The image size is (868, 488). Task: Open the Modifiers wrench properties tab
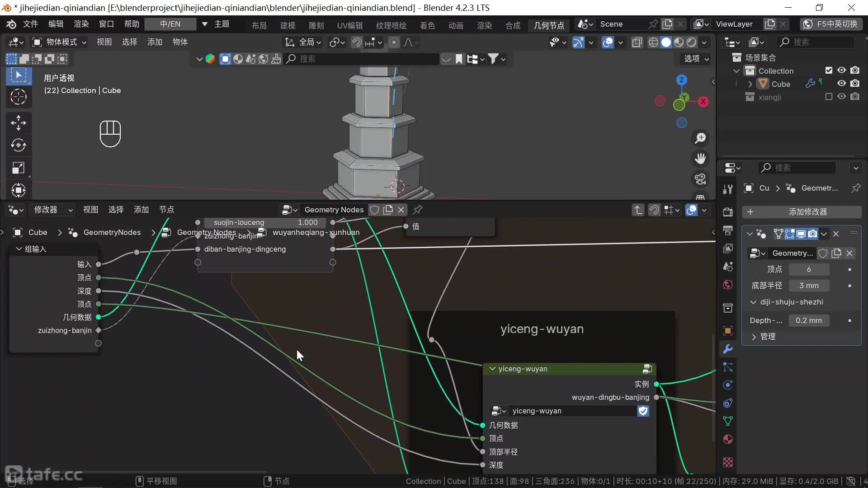coord(728,349)
